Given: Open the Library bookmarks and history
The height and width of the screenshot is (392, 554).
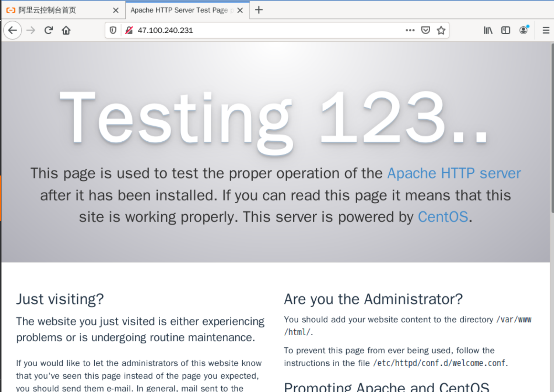Looking at the screenshot, I should coord(488,30).
